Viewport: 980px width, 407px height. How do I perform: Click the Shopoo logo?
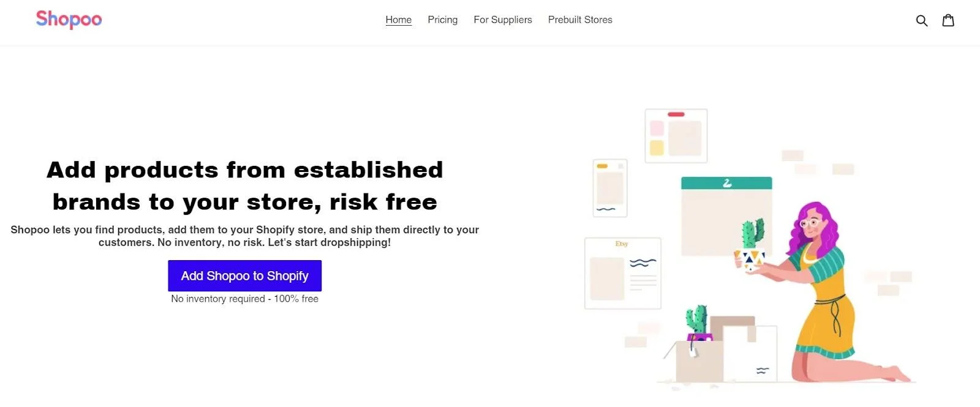(69, 20)
